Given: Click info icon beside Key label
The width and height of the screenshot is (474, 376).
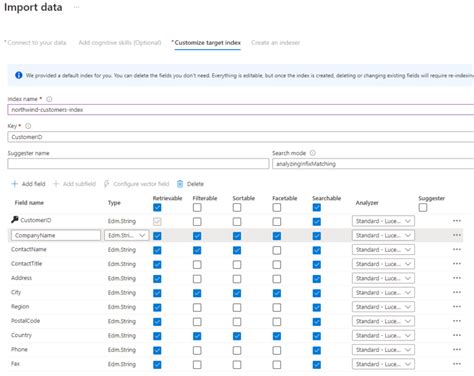Looking at the screenshot, I should point(28,126).
